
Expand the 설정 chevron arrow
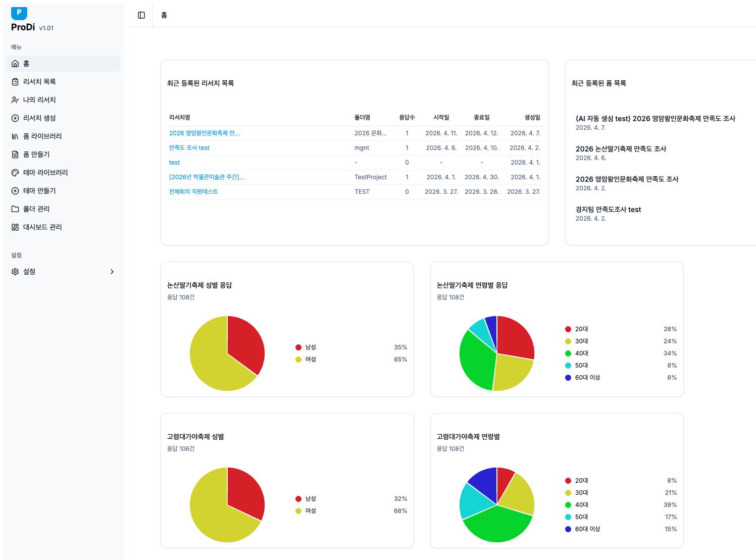coord(112,272)
